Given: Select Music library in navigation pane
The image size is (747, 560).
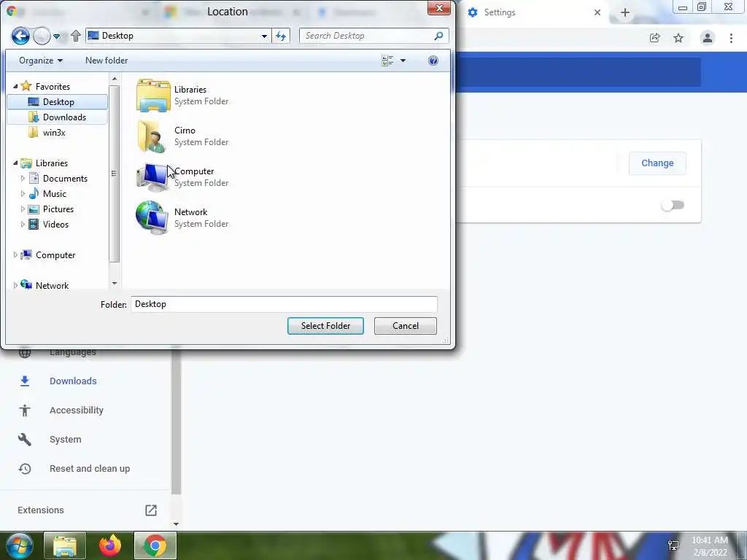Looking at the screenshot, I should click(54, 194).
